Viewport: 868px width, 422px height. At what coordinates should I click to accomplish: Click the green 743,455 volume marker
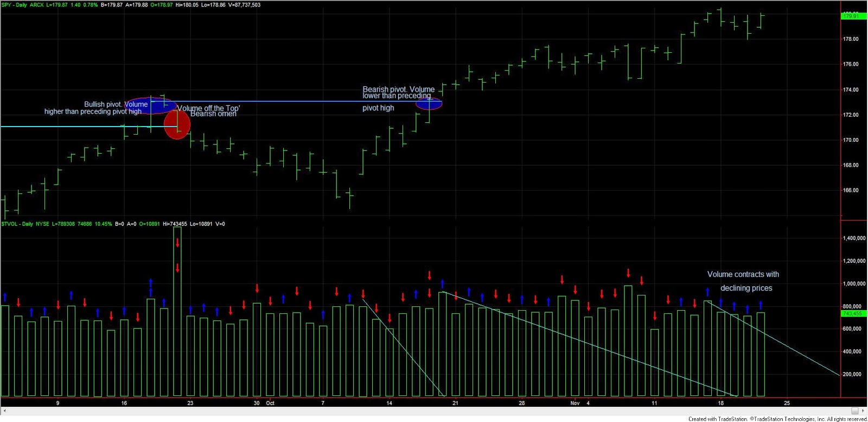(853, 314)
